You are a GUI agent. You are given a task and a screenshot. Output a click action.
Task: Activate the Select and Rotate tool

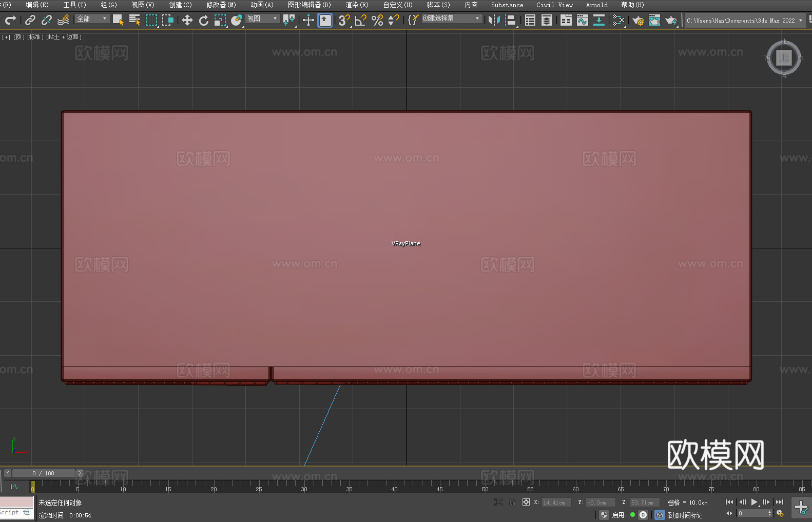click(204, 20)
